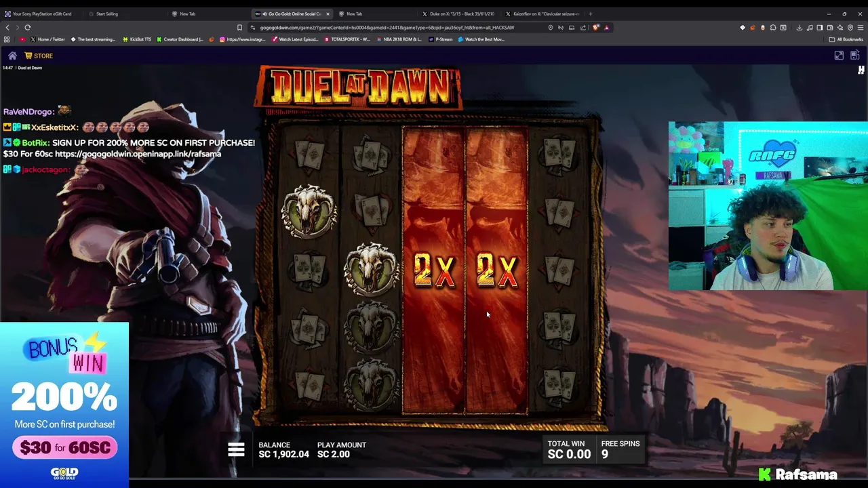Click the browser back arrow
The width and height of the screenshot is (868, 488).
pos(7,27)
